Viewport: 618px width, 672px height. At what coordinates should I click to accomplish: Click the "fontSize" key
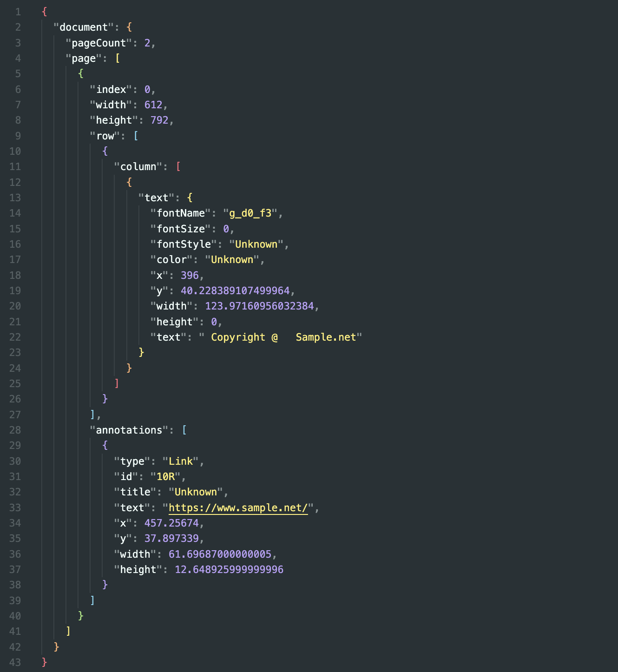pyautogui.click(x=181, y=229)
